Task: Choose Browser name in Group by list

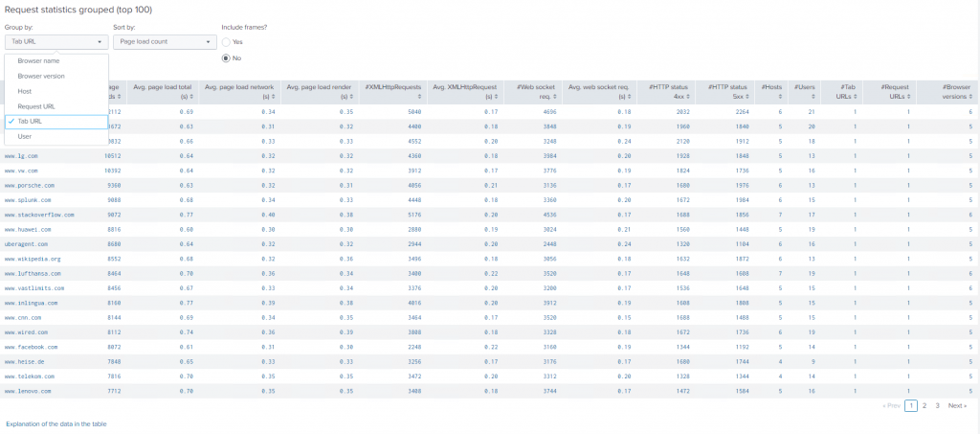Action: pyautogui.click(x=56, y=61)
